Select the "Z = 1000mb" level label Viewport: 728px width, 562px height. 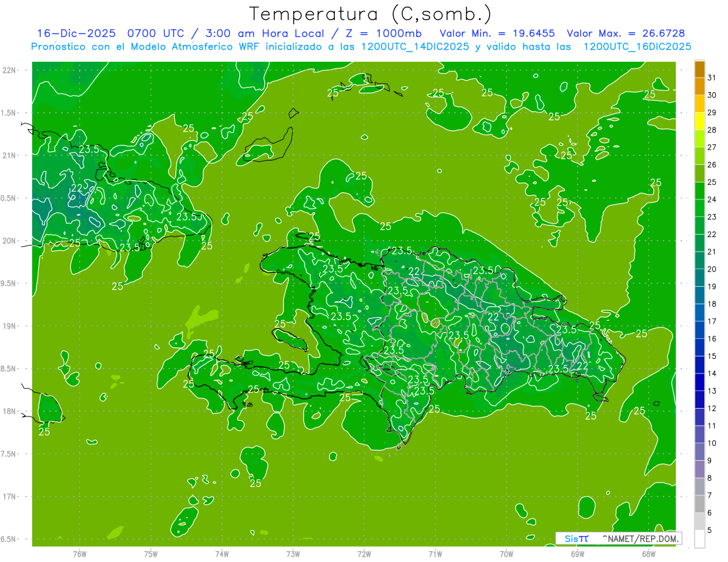pos(383,33)
